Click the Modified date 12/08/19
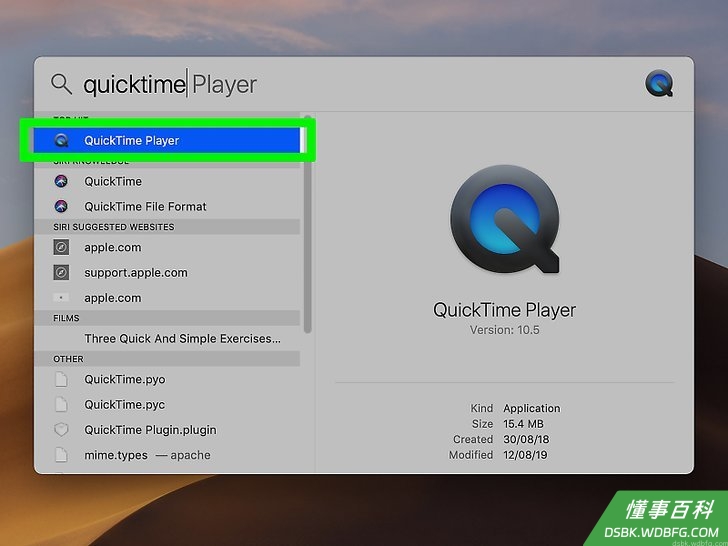The image size is (728, 546). click(x=525, y=455)
